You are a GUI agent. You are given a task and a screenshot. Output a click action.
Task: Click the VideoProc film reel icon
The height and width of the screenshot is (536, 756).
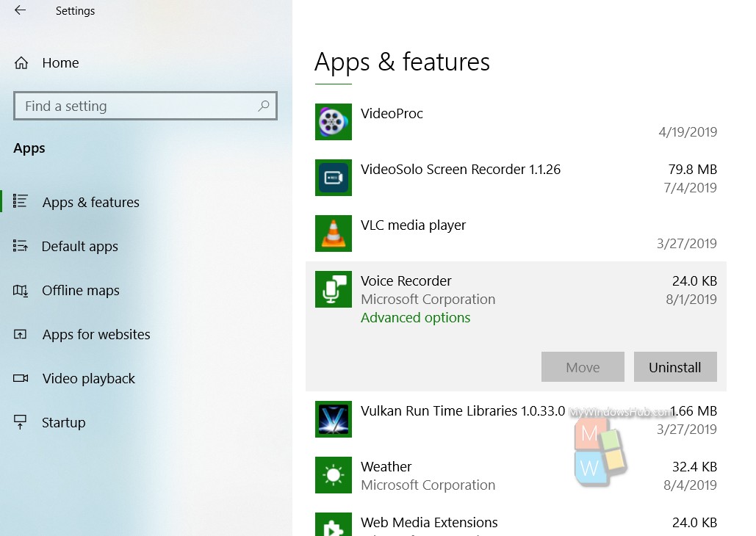333,122
